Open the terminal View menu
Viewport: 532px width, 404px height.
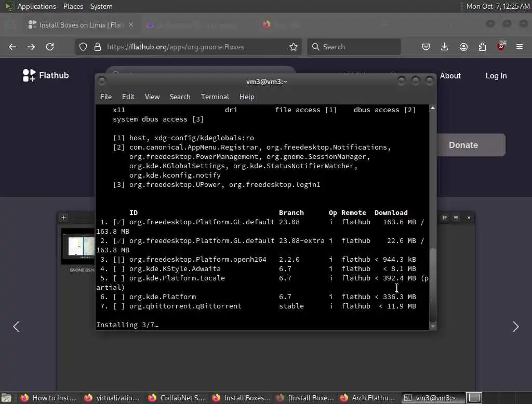pyautogui.click(x=152, y=97)
